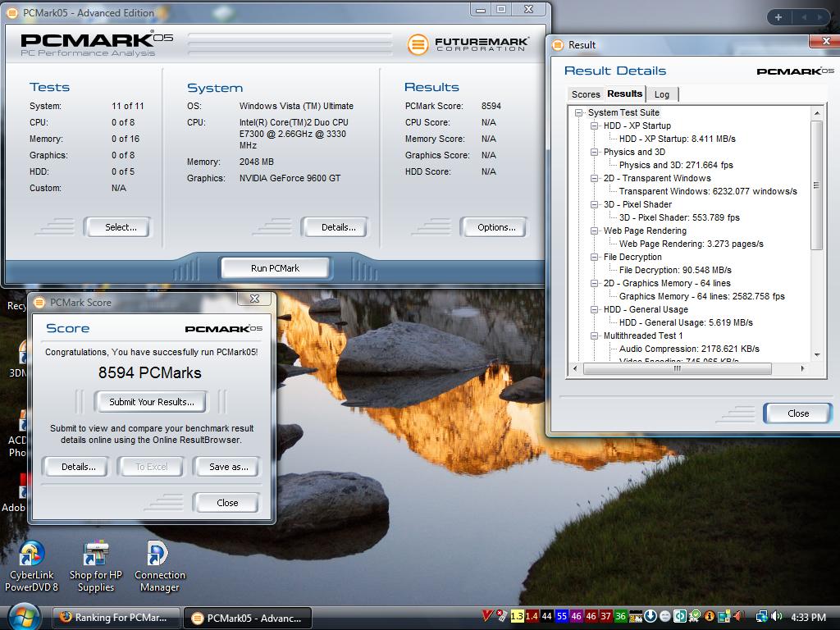Switch to the Log tab
Viewport: 840px width, 630px height.
point(662,94)
